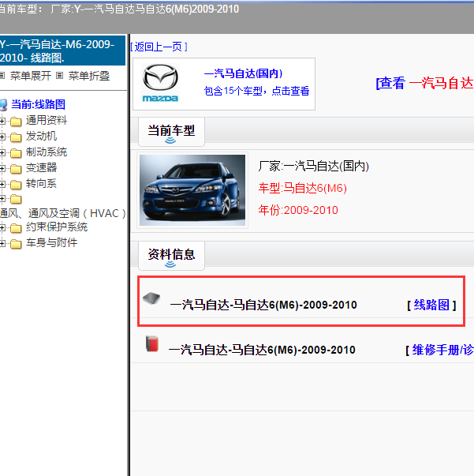474x476 pixels.
Task: Select the 资料信息 tab
Action: point(171,254)
